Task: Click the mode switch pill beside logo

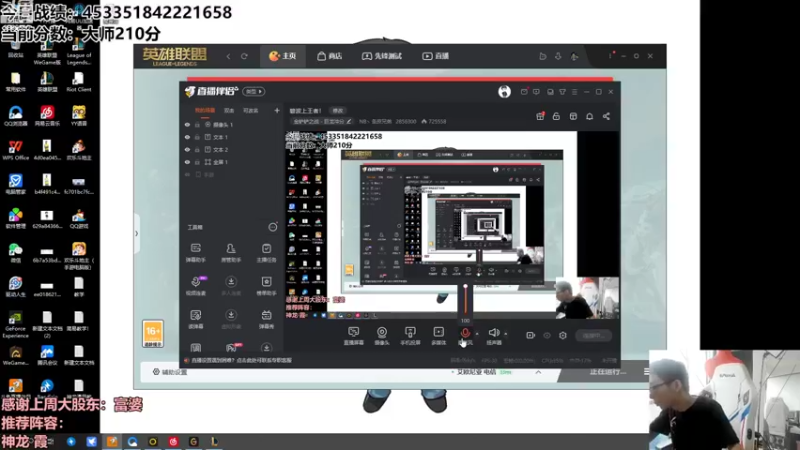Action: pos(254,91)
